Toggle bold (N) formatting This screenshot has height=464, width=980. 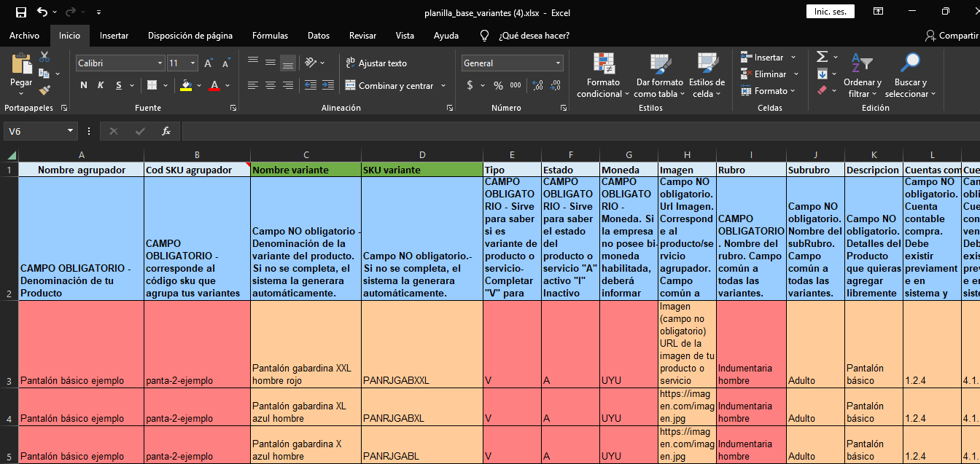84,85
